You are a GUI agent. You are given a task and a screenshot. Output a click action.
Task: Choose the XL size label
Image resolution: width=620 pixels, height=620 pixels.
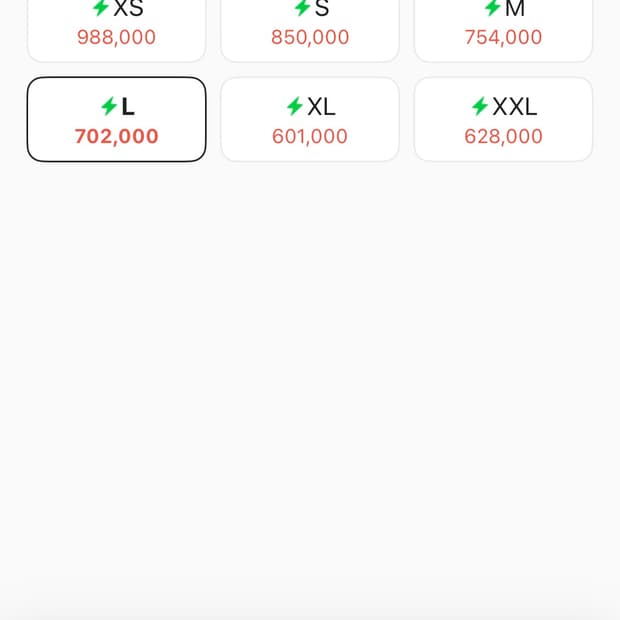(x=321, y=107)
